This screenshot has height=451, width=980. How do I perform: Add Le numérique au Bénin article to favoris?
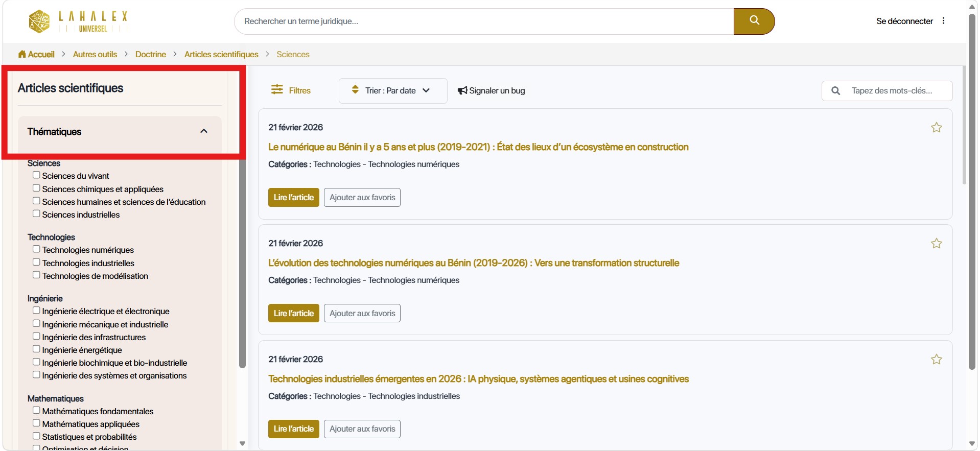coord(362,198)
